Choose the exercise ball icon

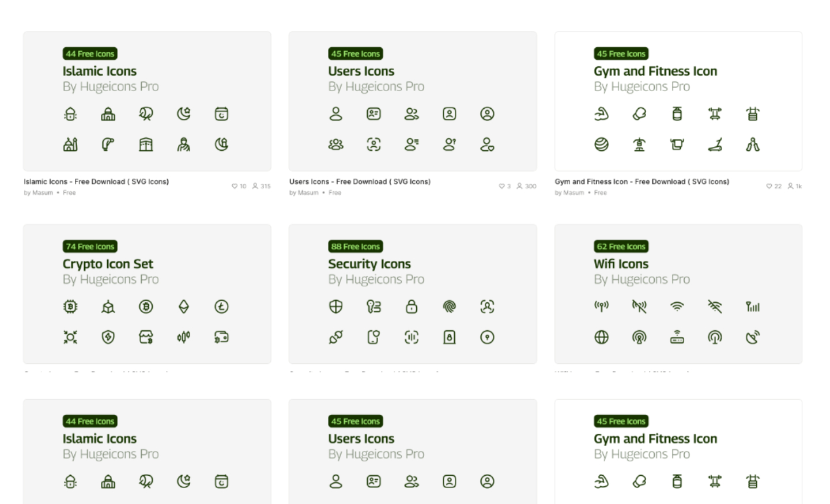pos(602,145)
